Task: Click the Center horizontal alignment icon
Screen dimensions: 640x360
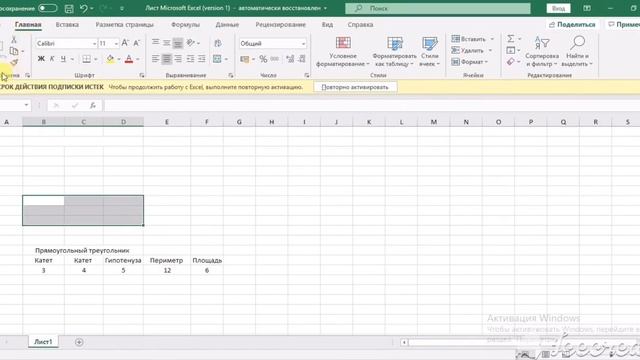Action: point(167,59)
